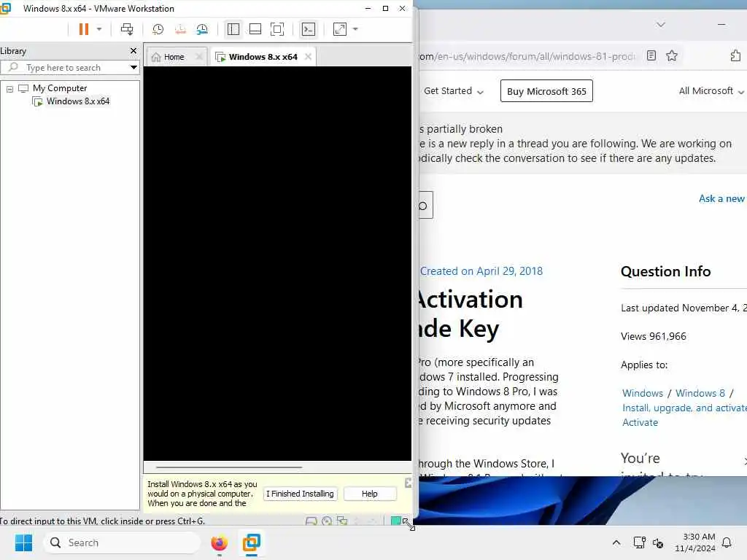Click the network adapter status bar icon
Screen dimensions: 747x560
click(x=342, y=521)
